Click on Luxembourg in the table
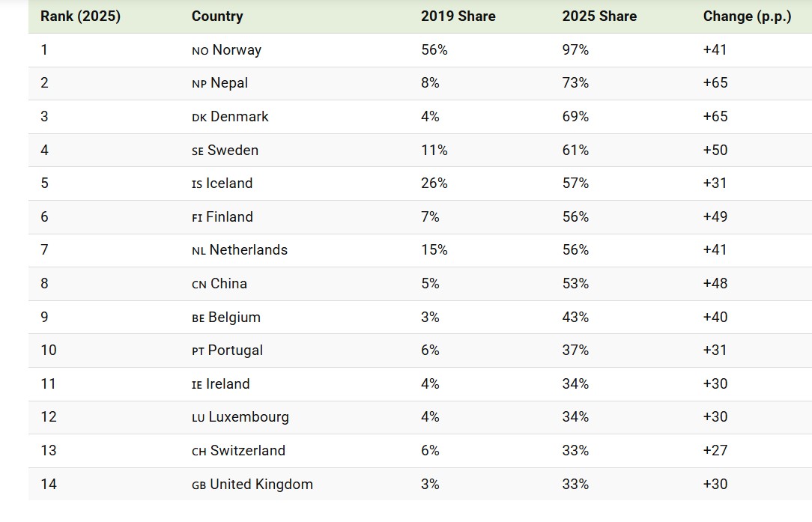The image size is (812, 522). [x=248, y=417]
